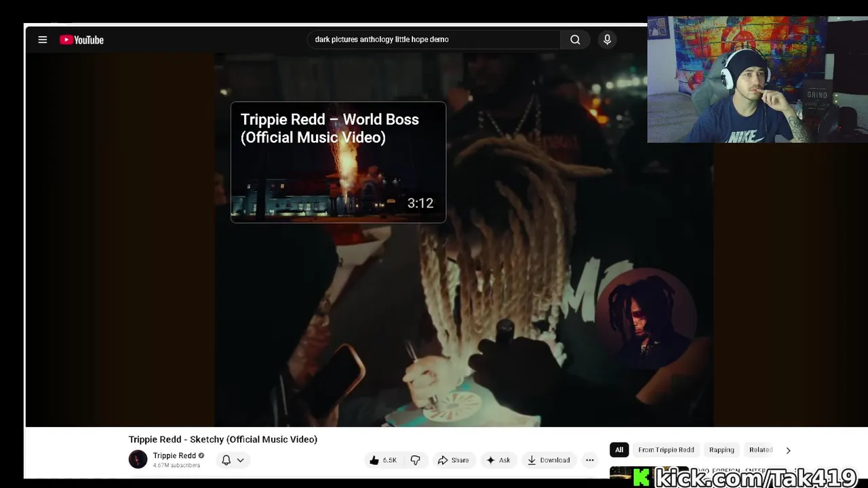The height and width of the screenshot is (488, 868).
Task: Select the Related filter chip
Action: tap(761, 450)
